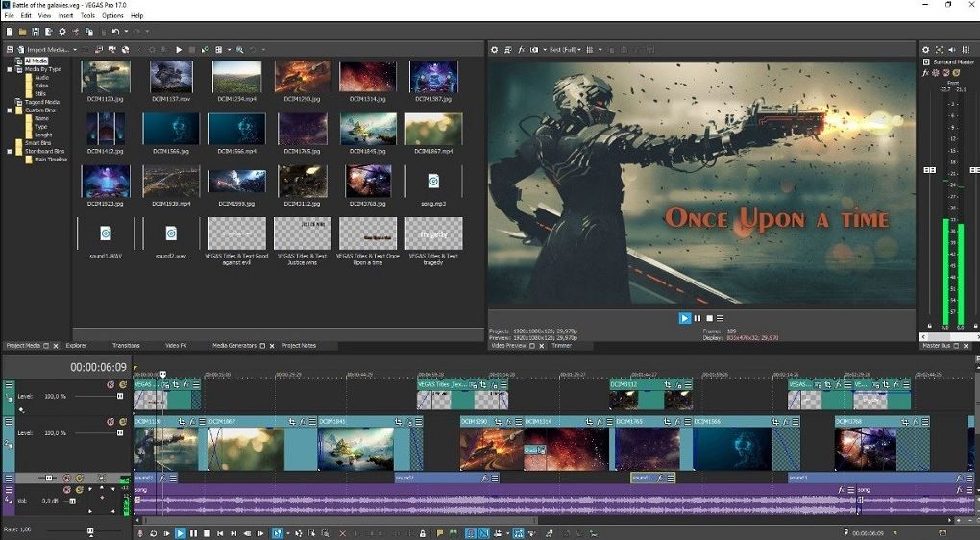The width and height of the screenshot is (980, 540).
Task: Click the Record microphone icon in transport bar
Action: 140,533
